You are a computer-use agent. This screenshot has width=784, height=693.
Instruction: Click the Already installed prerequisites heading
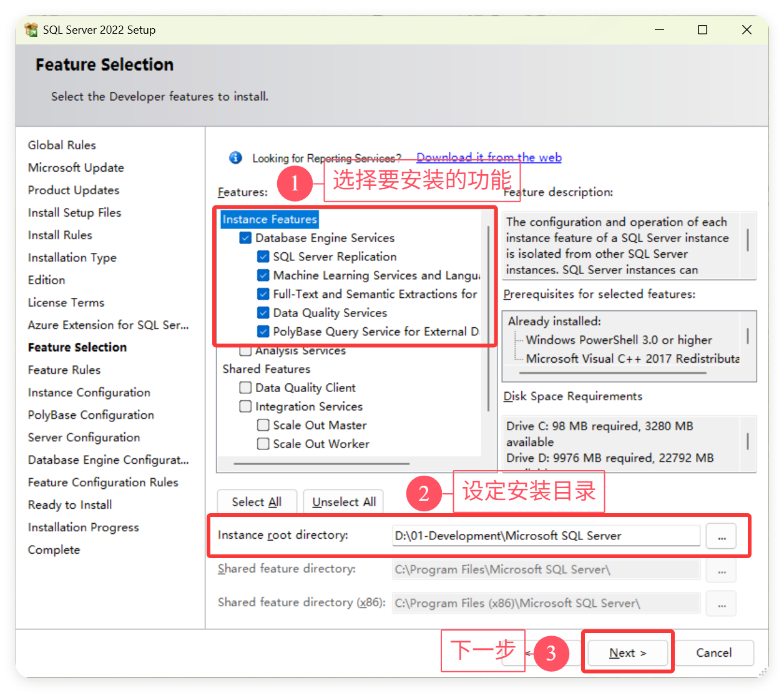pos(554,321)
